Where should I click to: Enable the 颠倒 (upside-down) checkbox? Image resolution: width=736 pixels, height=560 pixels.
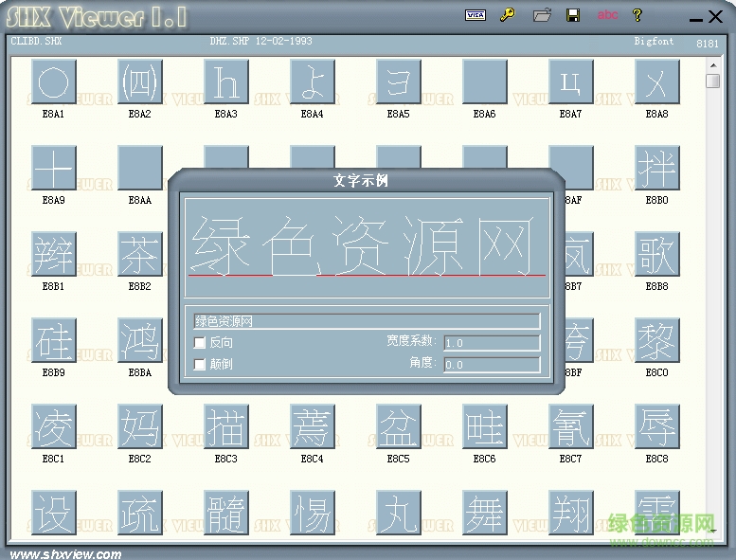[200, 364]
